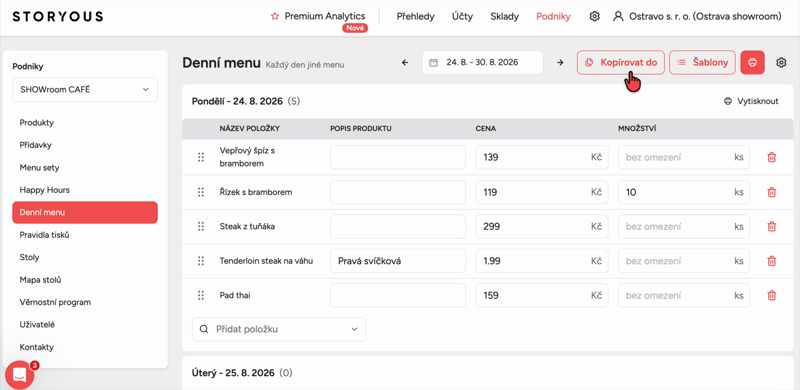The image size is (800, 390).
Task: Open the Přidat položku dropdown
Action: [x=279, y=329]
